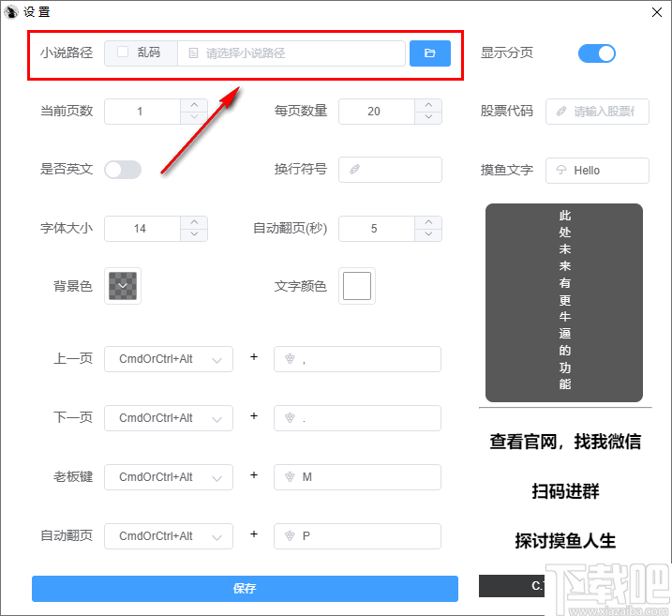Expand the 老板键 modifier dropdown
Screen dimensions: 672x616
(169, 477)
